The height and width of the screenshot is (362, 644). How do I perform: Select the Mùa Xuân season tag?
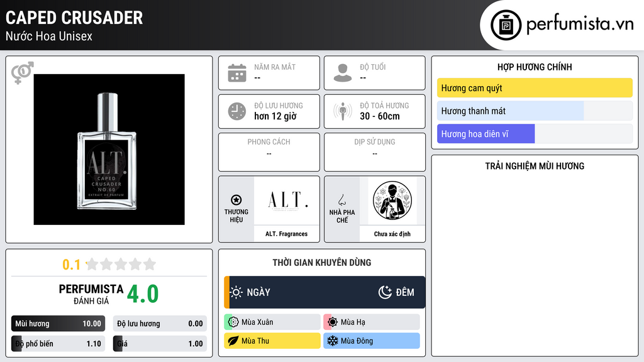coord(272,322)
